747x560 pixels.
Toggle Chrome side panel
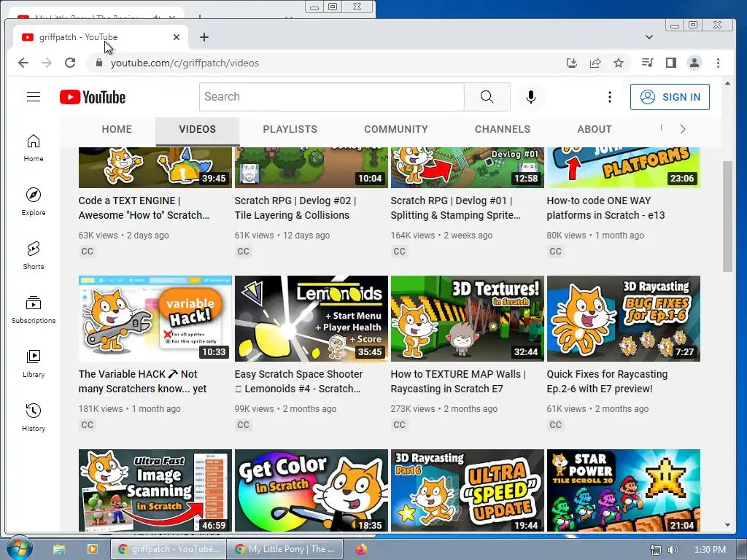pyautogui.click(x=671, y=63)
